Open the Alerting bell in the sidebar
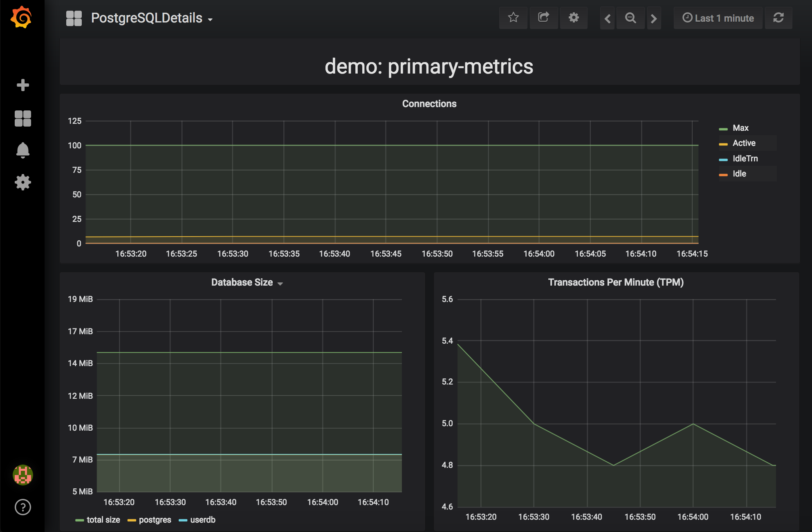 tap(23, 150)
